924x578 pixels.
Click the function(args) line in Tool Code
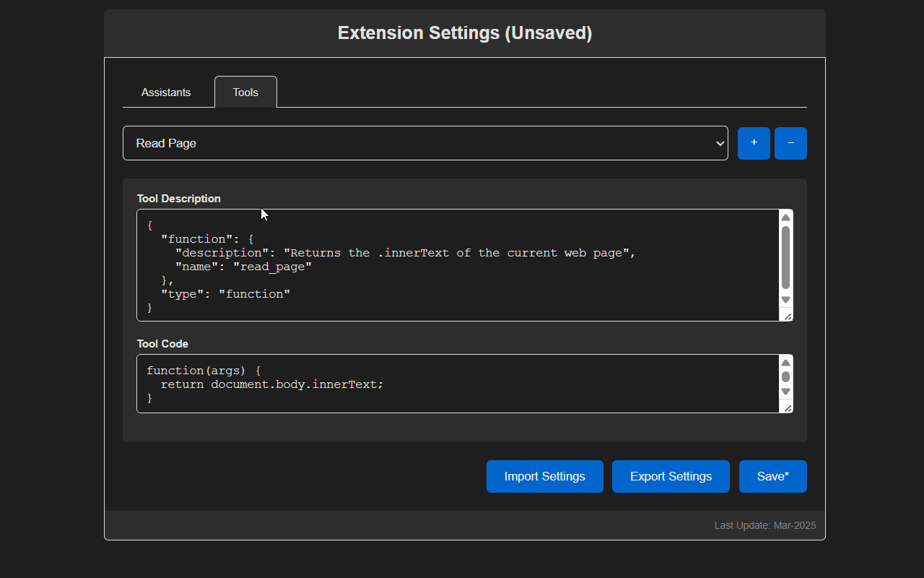[204, 371]
